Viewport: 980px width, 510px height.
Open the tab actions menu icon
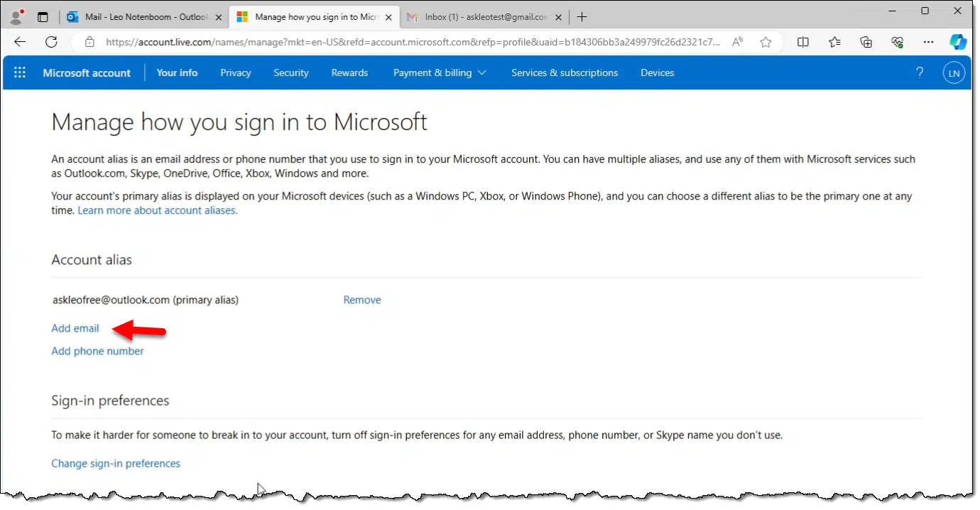point(43,17)
